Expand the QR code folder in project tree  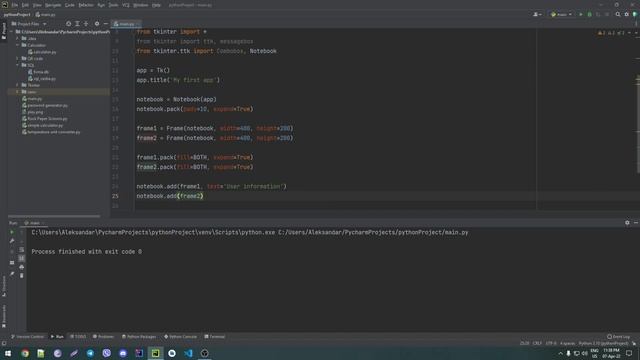(18, 58)
